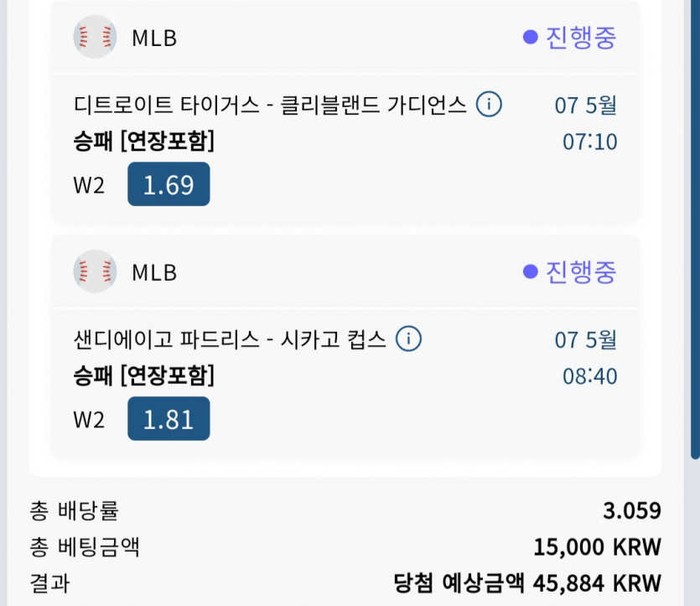Open info icon next to 클리블랜드 가디언스
This screenshot has height=606, width=700.
(489, 105)
